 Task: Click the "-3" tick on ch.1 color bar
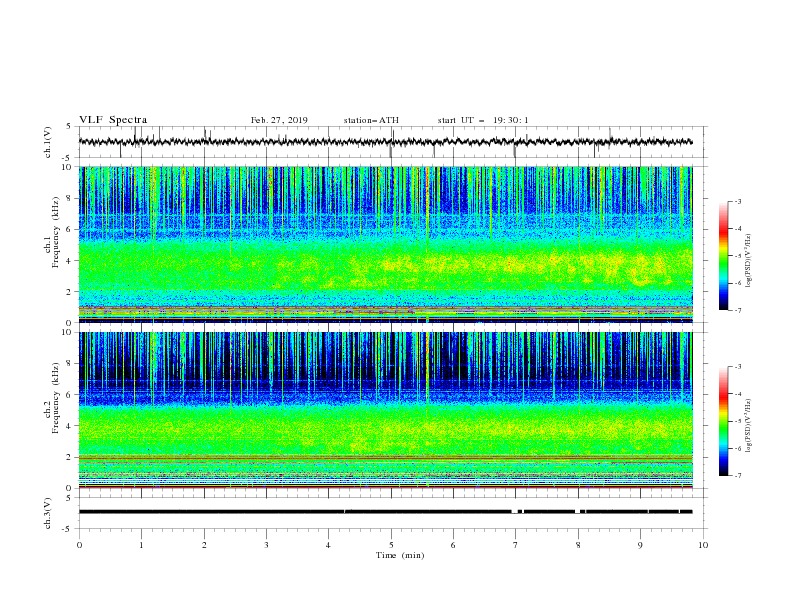tap(738, 201)
